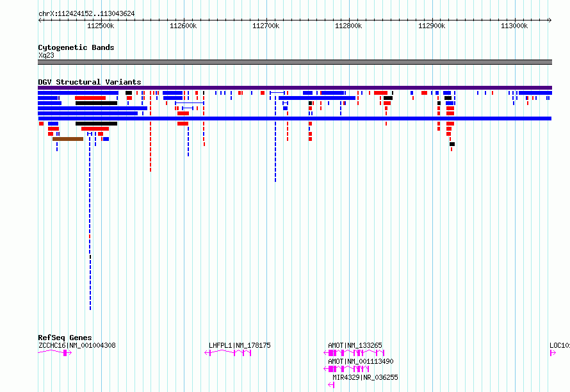Select the gray Xq23 cytogenetic band bar
This screenshot has height=392, width=570.
pos(295,62)
